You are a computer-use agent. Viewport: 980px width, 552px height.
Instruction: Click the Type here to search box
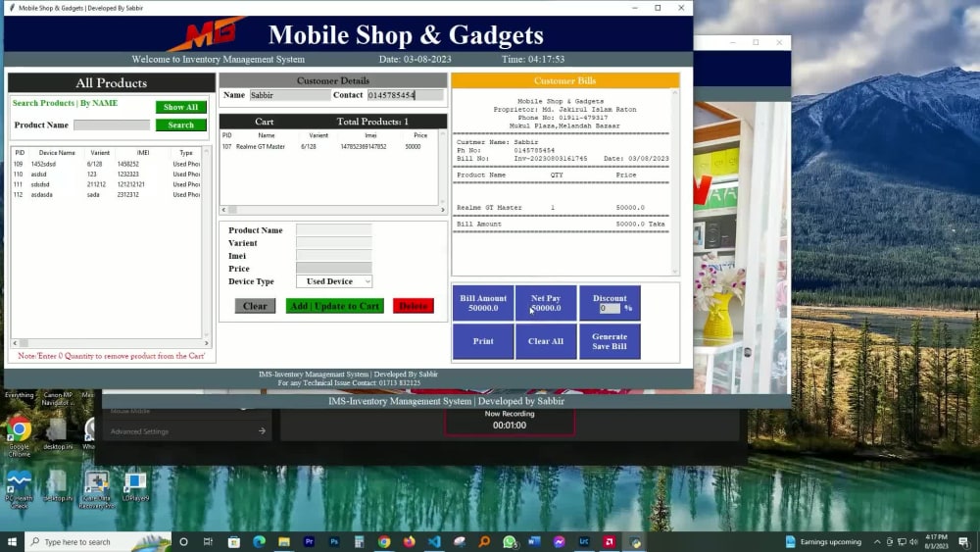tap(98, 542)
